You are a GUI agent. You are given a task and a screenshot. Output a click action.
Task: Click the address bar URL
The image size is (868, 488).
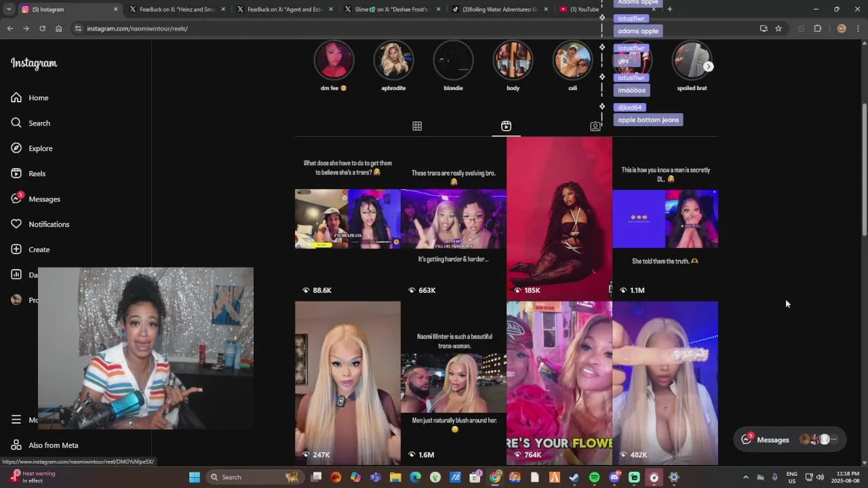(137, 28)
